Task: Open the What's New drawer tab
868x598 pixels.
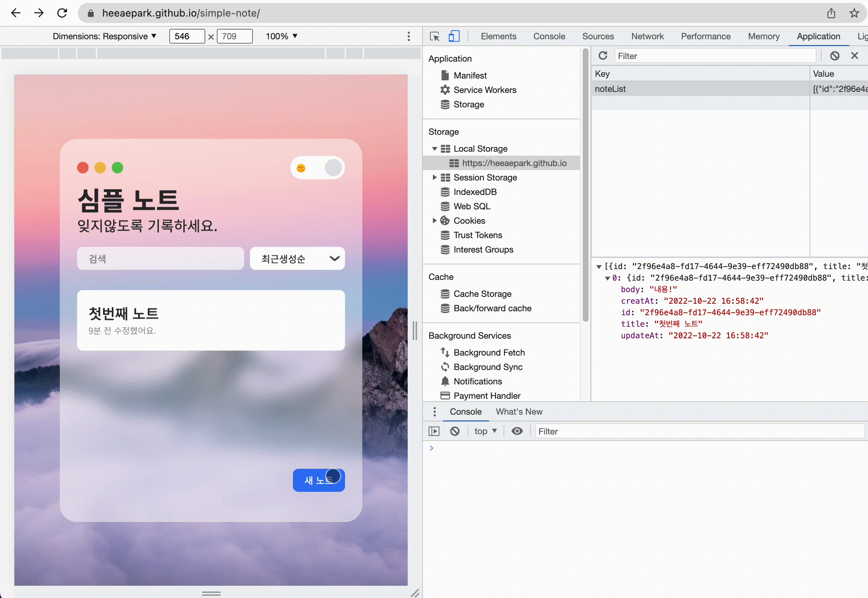Action: point(519,412)
